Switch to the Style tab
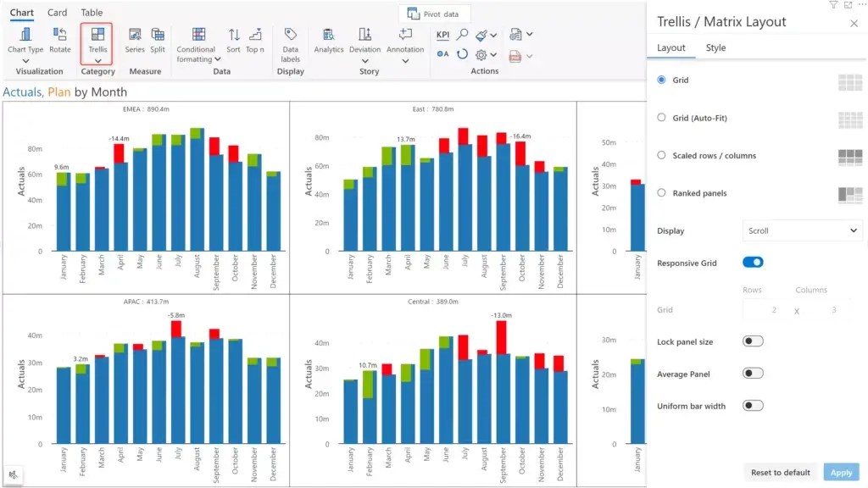Image resolution: width=868 pixels, height=488 pixels. tap(716, 47)
